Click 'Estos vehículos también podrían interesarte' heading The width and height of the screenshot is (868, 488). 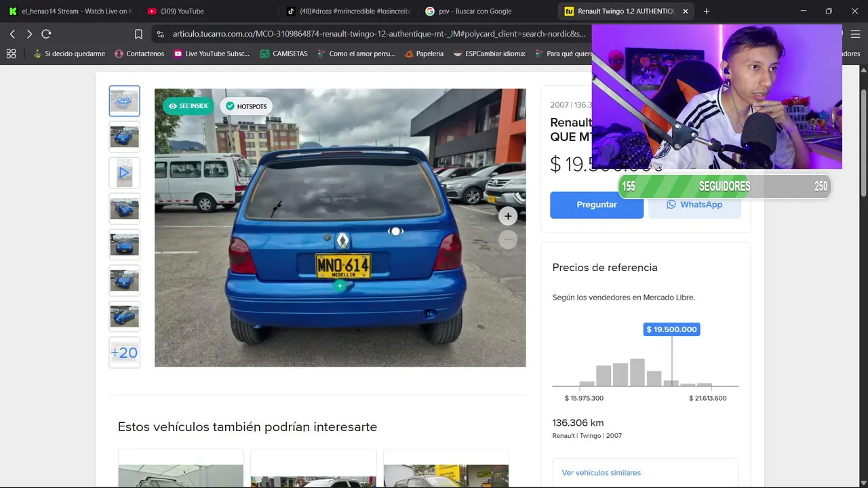[248, 427]
